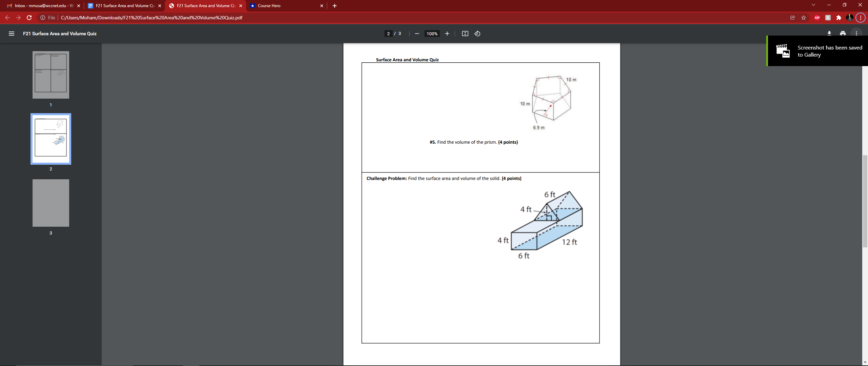Rotate the PDF counterclockwise
Screen dimensions: 868x366
(477, 34)
